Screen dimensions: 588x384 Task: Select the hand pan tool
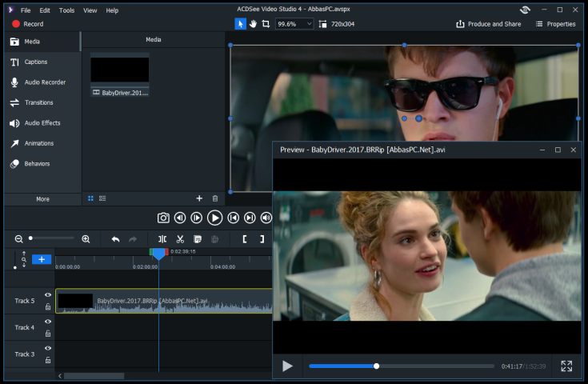253,24
